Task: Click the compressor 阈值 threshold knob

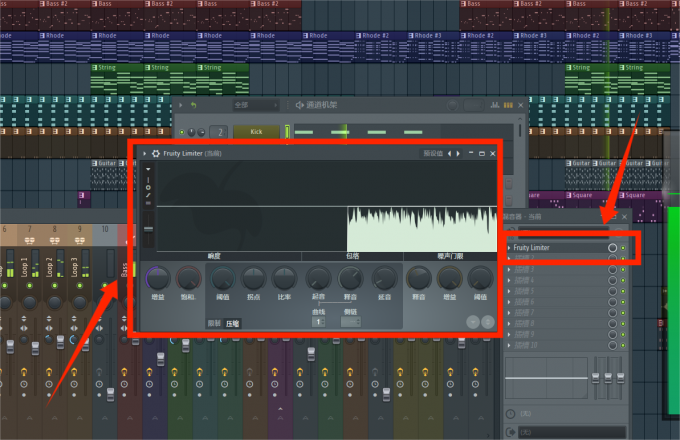Action: click(222, 278)
